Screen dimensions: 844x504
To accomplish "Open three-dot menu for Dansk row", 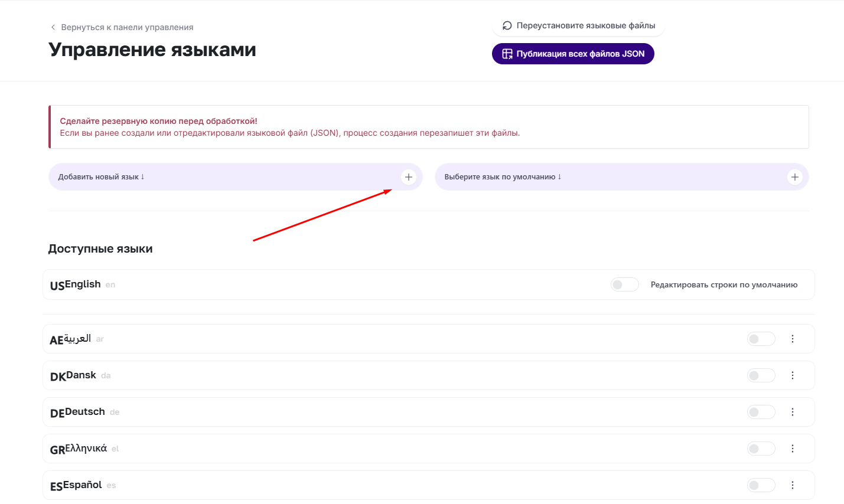I will (x=792, y=375).
